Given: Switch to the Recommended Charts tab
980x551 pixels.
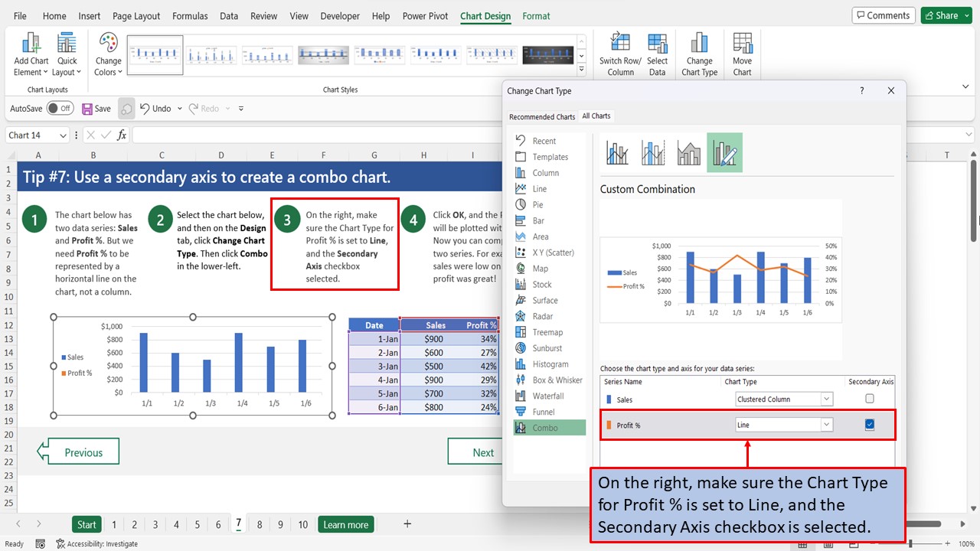Looking at the screenshot, I should click(x=542, y=116).
